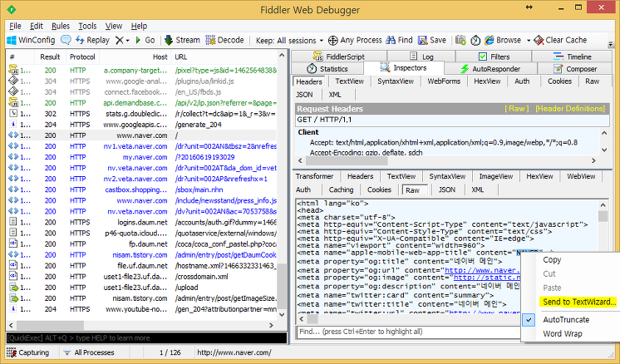Click the Save toolbar button
Screen dimensions: 620x364
pos(432,40)
